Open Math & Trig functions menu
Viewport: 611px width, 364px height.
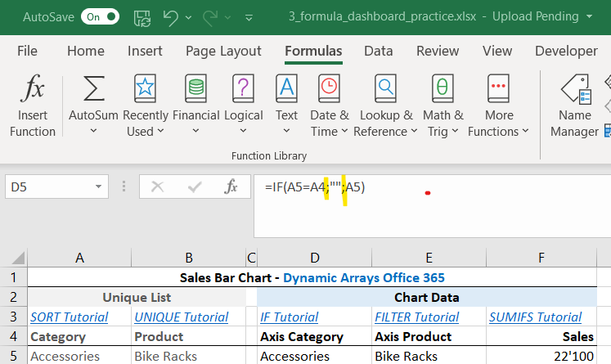pyautogui.click(x=443, y=106)
